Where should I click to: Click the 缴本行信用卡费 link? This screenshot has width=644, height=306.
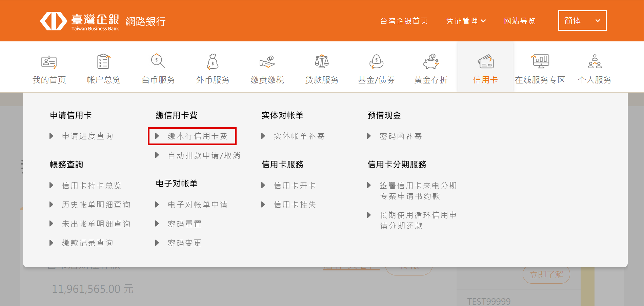198,136
